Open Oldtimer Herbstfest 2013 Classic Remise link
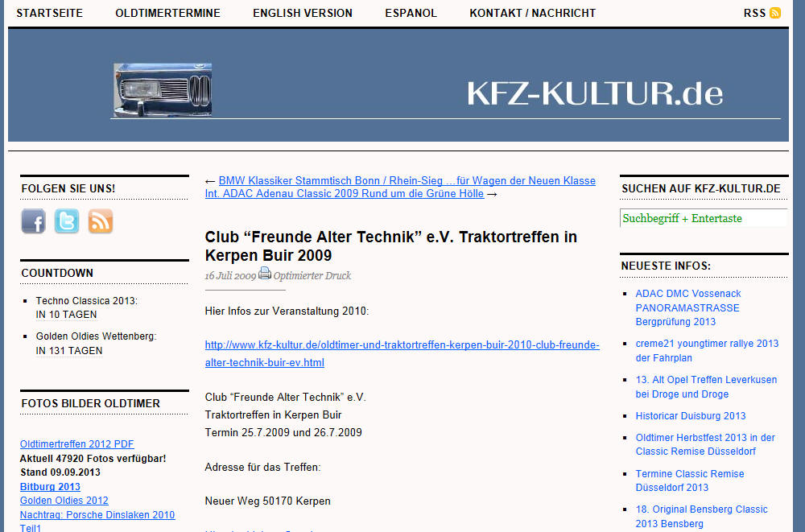The image size is (805, 532). [x=705, y=444]
